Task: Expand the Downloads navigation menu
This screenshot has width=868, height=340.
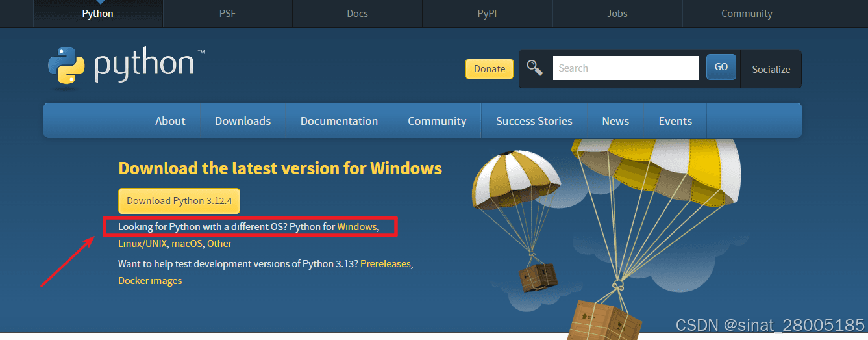Action: pos(243,121)
